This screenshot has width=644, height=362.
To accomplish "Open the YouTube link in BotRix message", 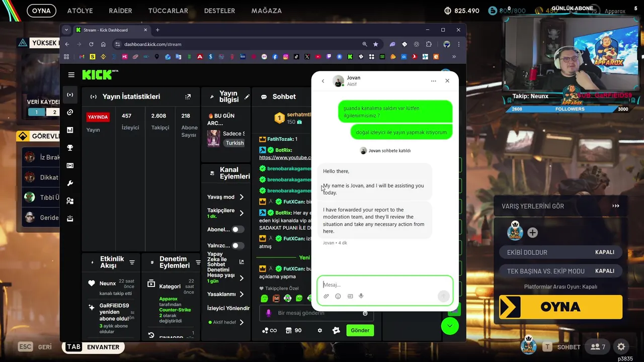I will point(285,157).
